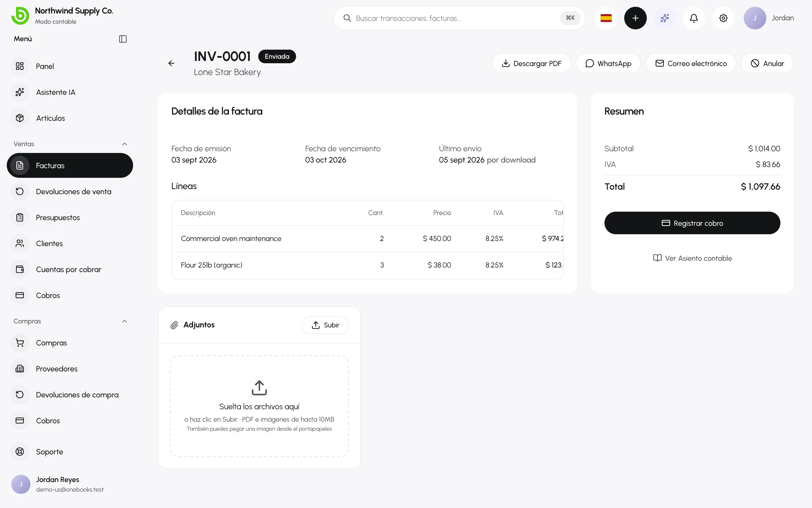The width and height of the screenshot is (812, 508).
Task: Click the Artículos box icon
Action: 20,118
